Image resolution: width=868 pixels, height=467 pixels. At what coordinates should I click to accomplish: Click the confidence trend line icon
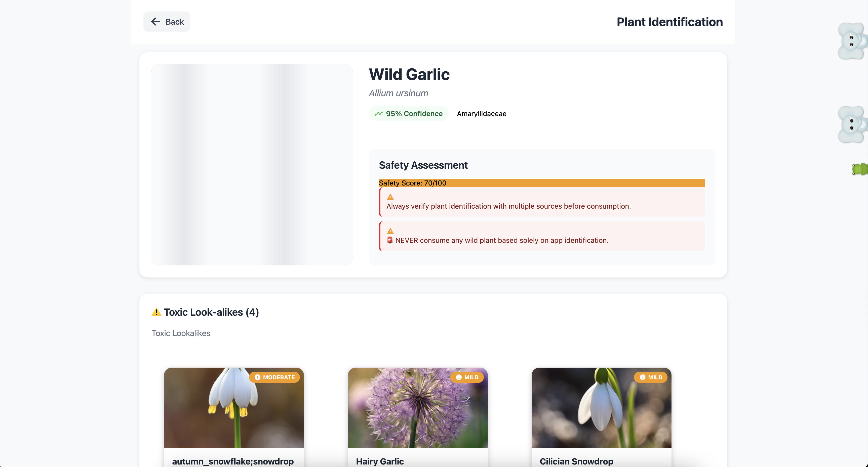(379, 113)
